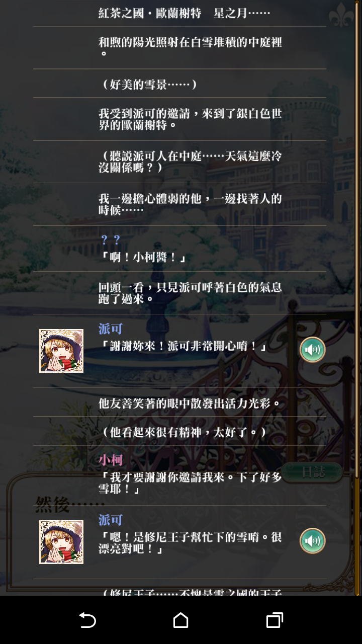Tap Android back navigation icon
The width and height of the screenshot is (362, 644).
tap(87, 620)
